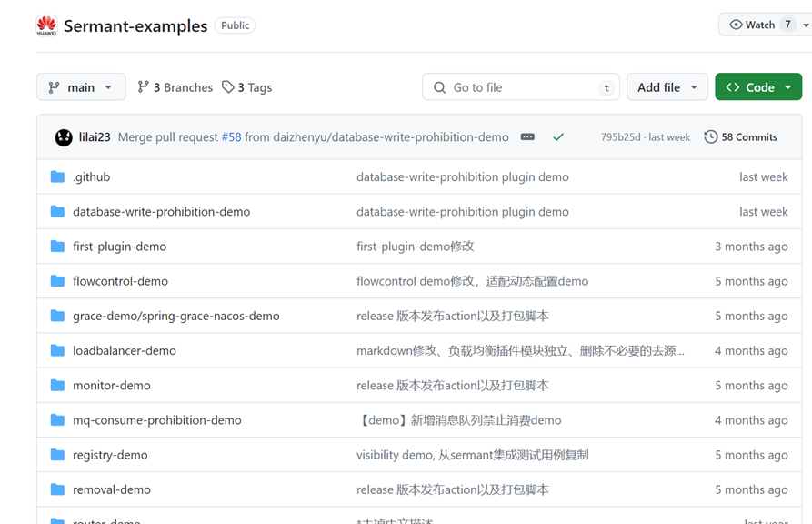Screen dimensions: 812x524
Task: Click the search icon in Go to file
Action: pos(437,86)
